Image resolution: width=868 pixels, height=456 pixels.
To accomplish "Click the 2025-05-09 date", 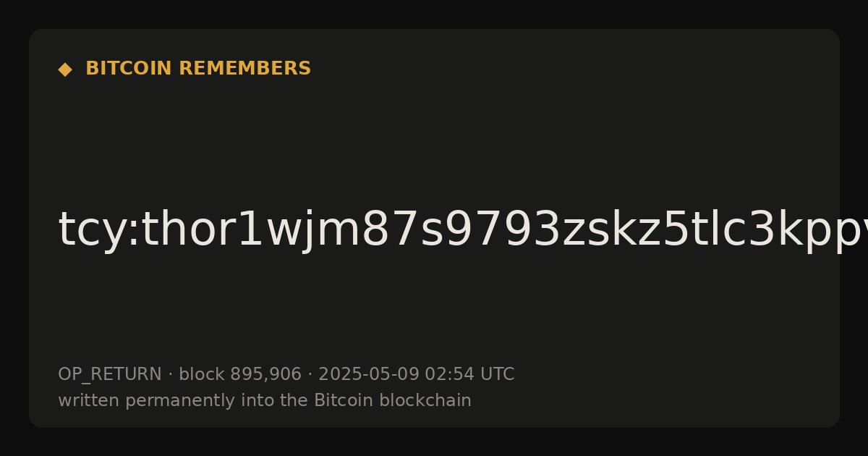I will tap(369, 375).
